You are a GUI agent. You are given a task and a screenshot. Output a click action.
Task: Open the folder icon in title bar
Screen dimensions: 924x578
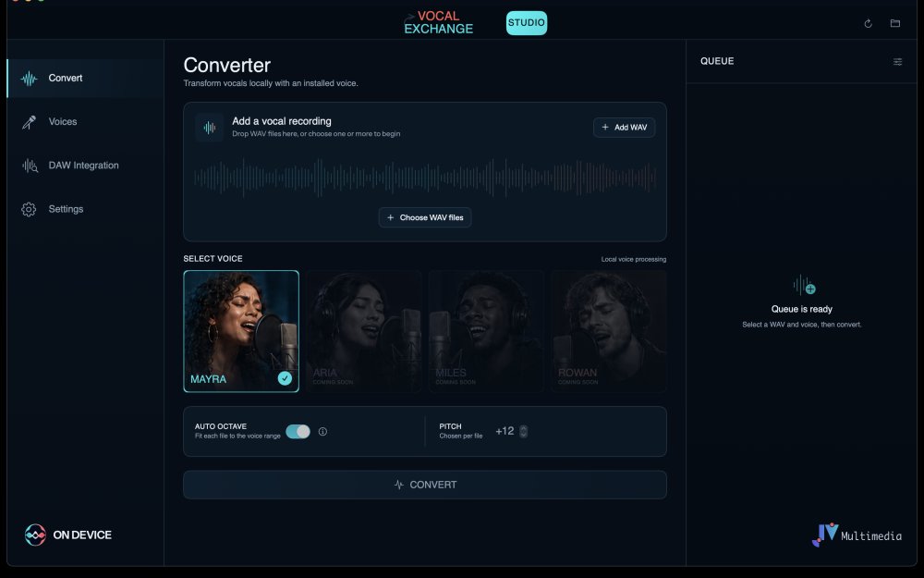[895, 24]
